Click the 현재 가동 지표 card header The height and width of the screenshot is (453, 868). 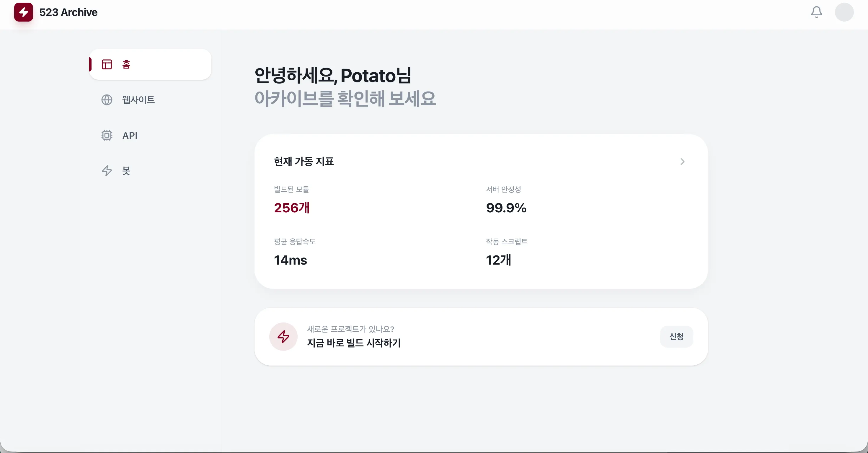click(304, 162)
